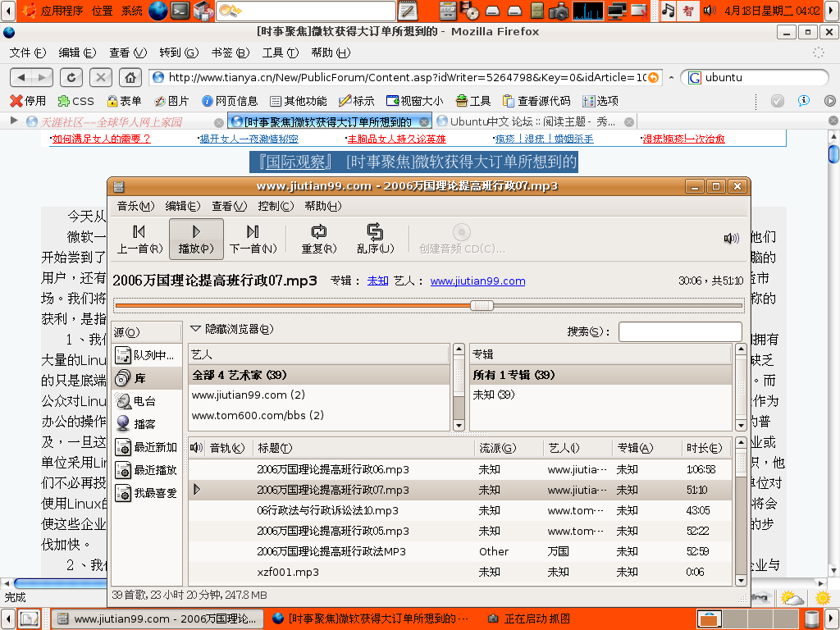Switch to the 天涯社区 Firefox tab
The image size is (840, 630).
pos(125,122)
